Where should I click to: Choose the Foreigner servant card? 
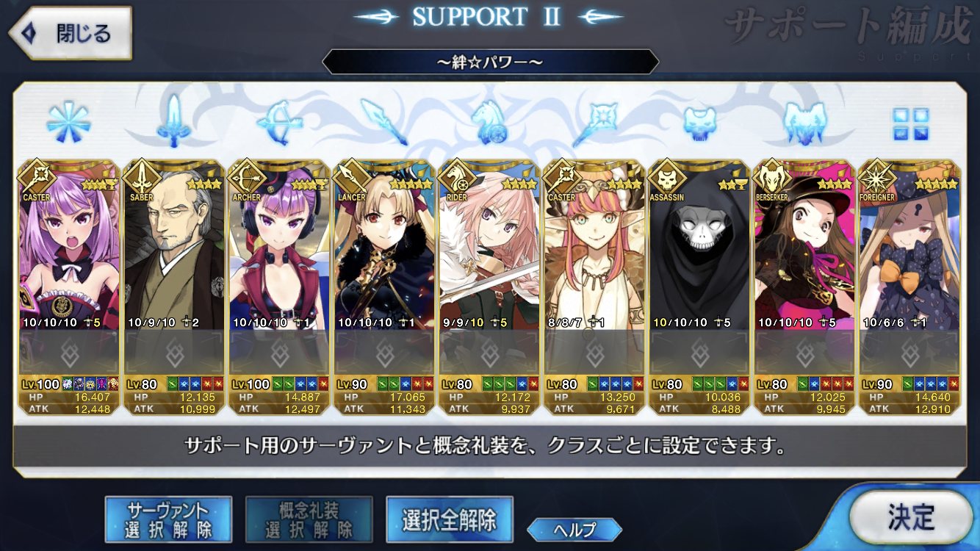point(911,287)
